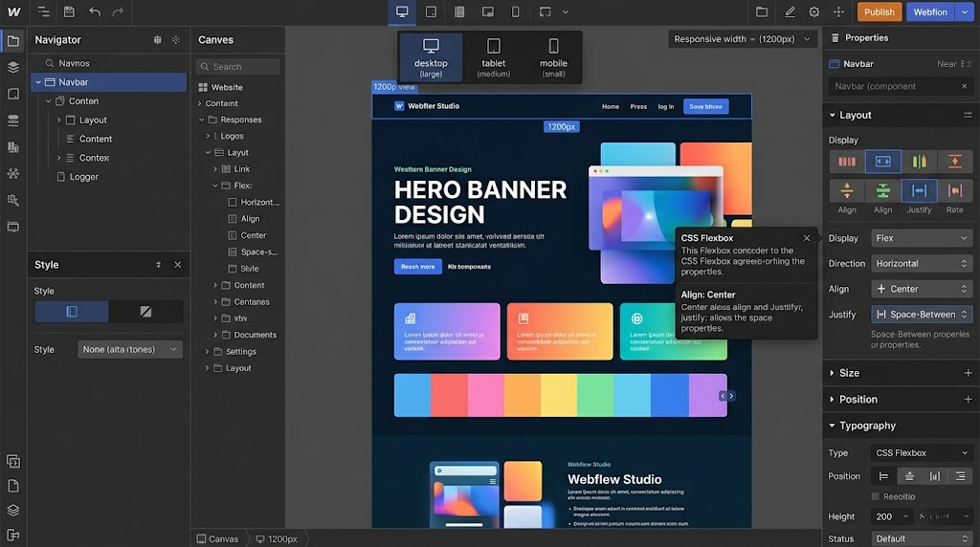This screenshot has width=980, height=547.
Task: Open the hamburger menu icon in top bar
Action: coord(43,11)
